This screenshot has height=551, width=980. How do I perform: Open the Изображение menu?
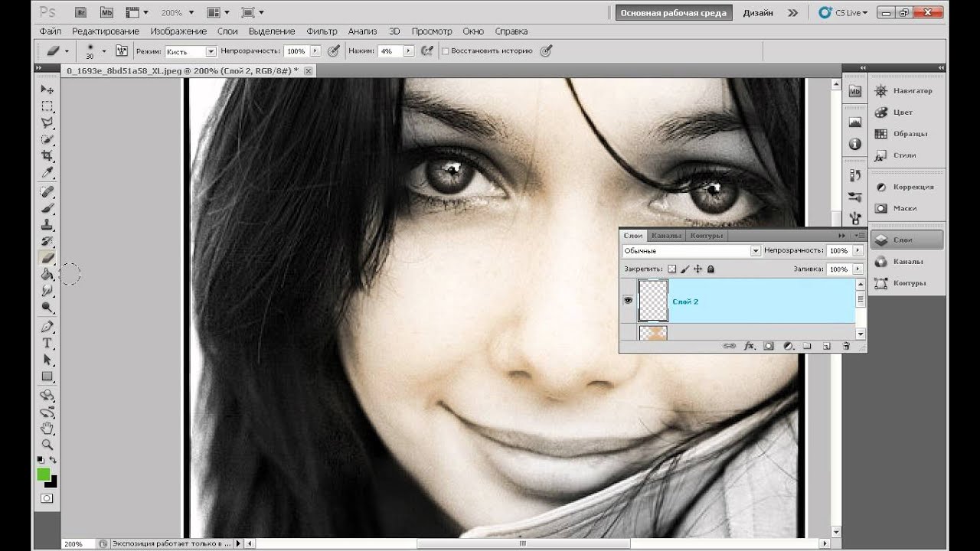tap(178, 31)
